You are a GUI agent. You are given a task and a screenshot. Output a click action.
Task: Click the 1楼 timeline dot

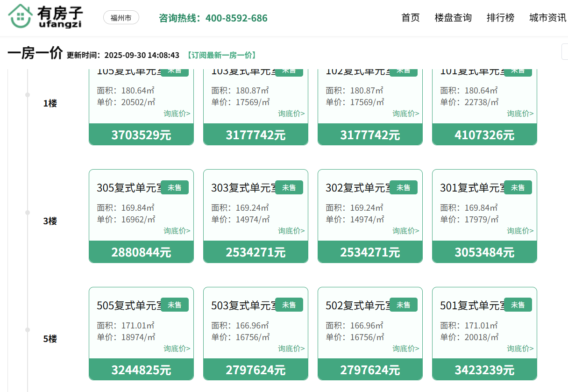(28, 95)
